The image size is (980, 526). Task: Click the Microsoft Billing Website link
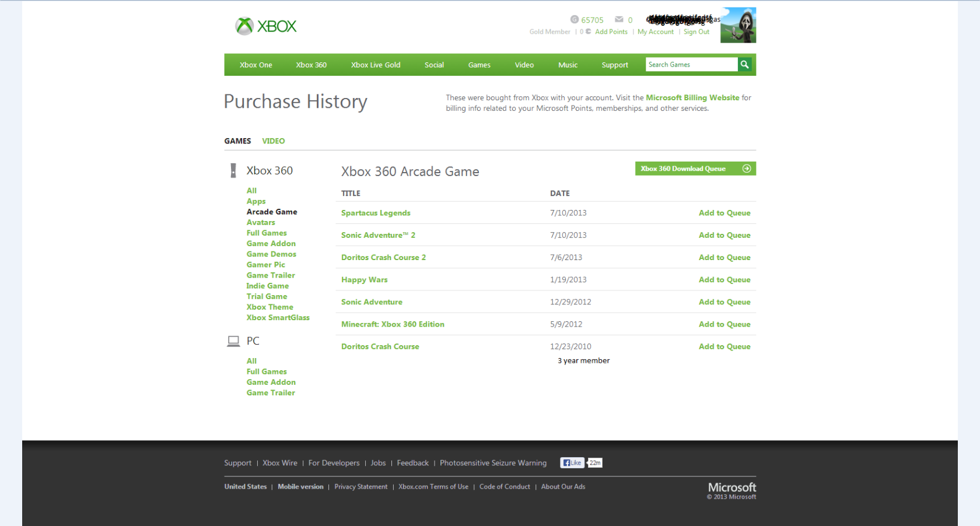(692, 98)
